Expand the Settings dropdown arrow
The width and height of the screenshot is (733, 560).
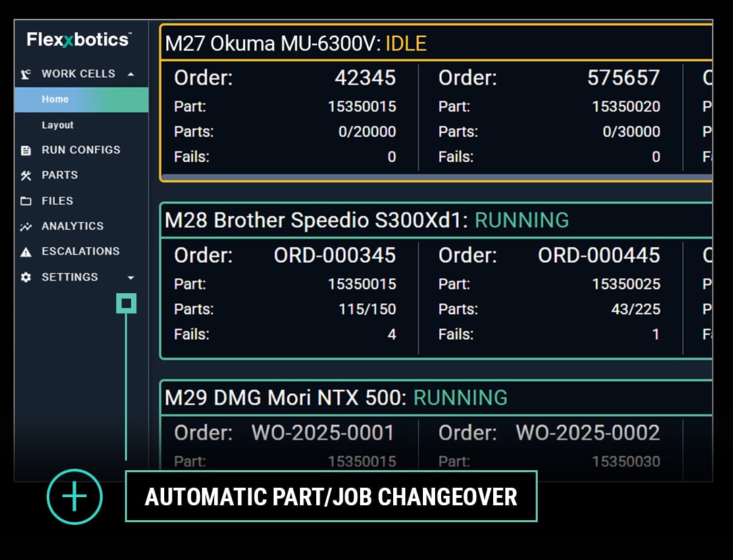pos(131,278)
